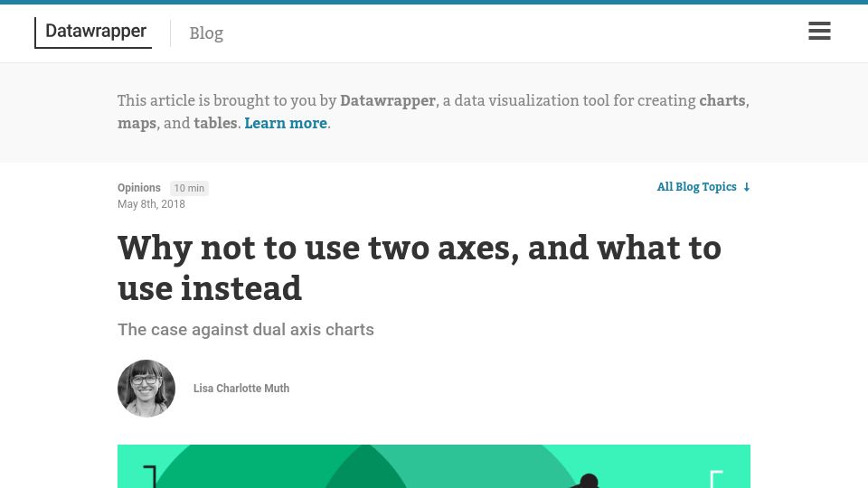Click the Datawrapper logo
868x488 pixels.
coord(93,33)
